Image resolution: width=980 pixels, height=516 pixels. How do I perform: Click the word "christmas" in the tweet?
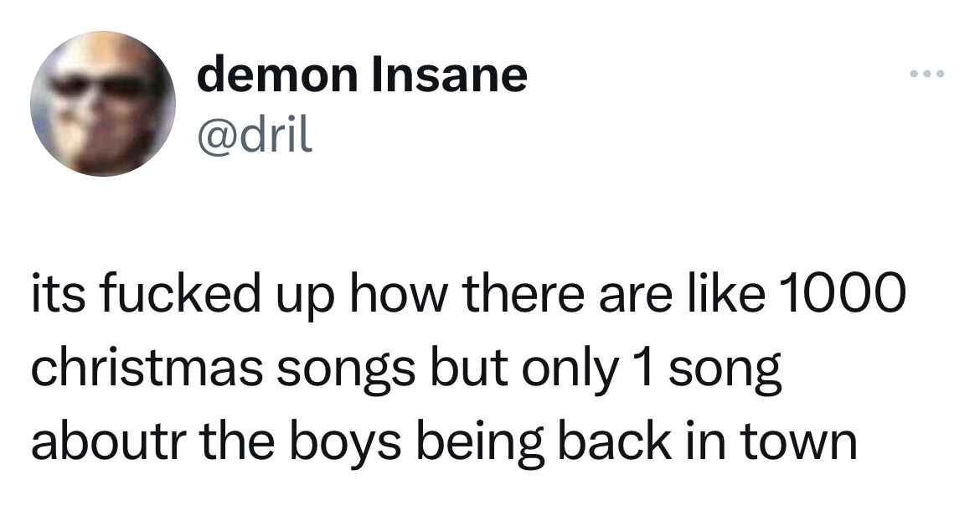click(x=147, y=368)
